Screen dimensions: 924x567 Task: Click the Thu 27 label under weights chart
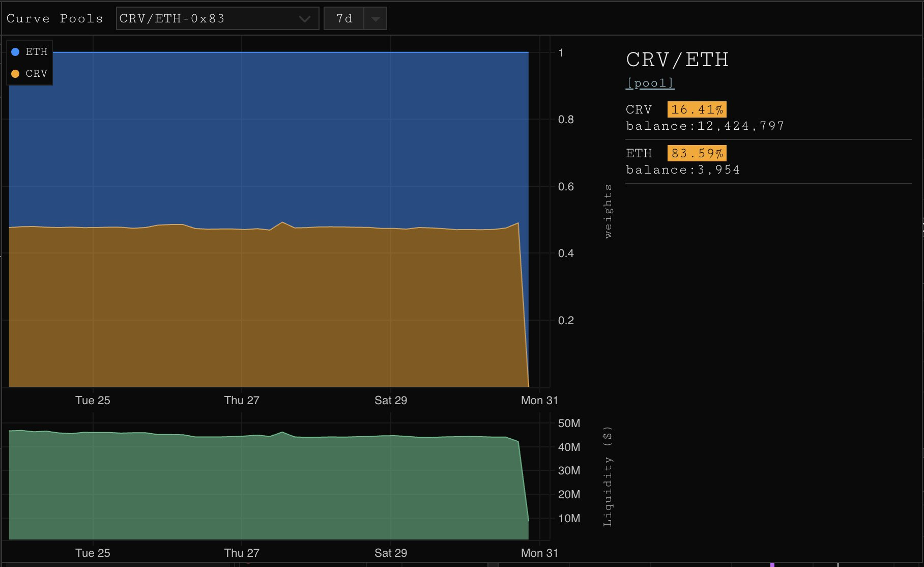click(x=242, y=401)
